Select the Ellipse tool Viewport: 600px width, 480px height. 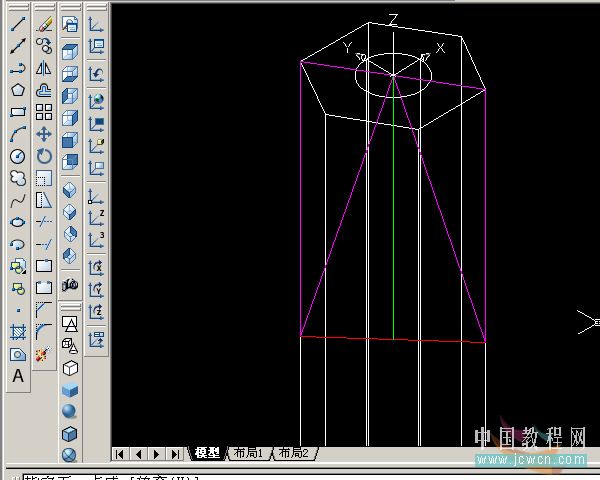[x=18, y=222]
